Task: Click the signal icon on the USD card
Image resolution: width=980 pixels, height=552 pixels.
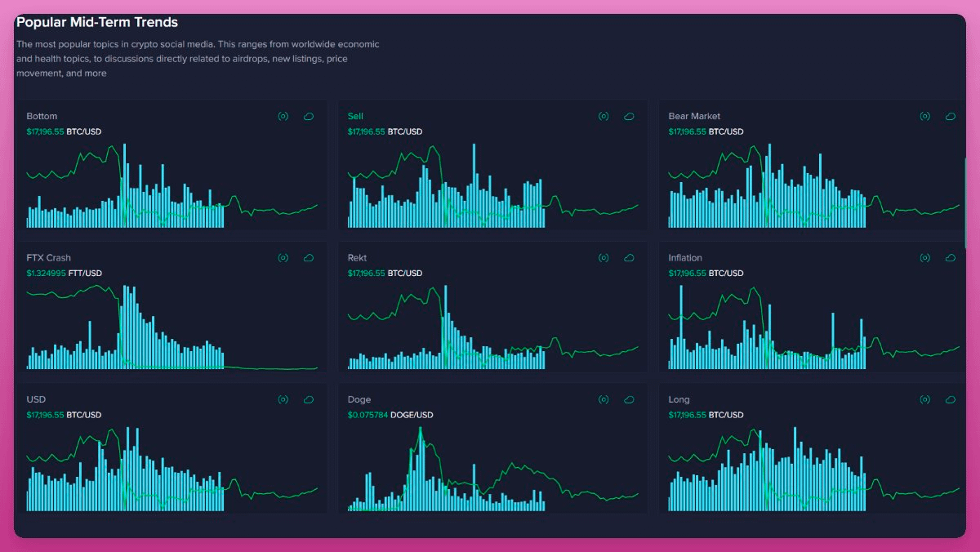Action: 283,400
